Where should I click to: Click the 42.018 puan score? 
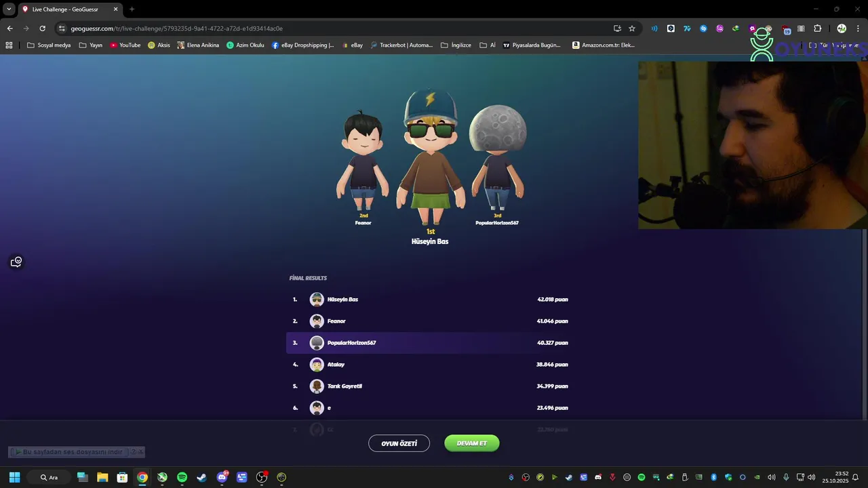pos(553,299)
